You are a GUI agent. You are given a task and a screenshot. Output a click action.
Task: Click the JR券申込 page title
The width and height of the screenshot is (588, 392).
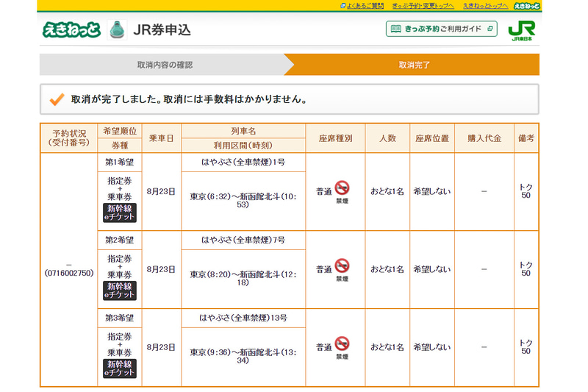162,29
